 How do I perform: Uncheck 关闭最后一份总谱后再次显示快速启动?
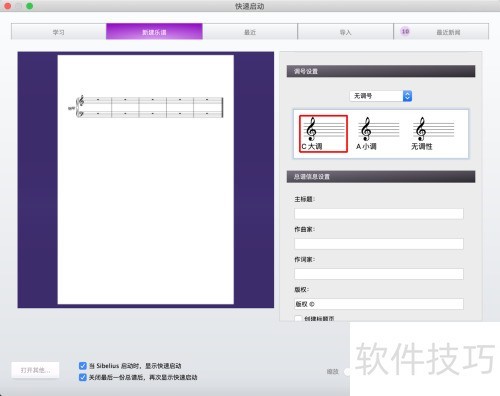tap(83, 377)
